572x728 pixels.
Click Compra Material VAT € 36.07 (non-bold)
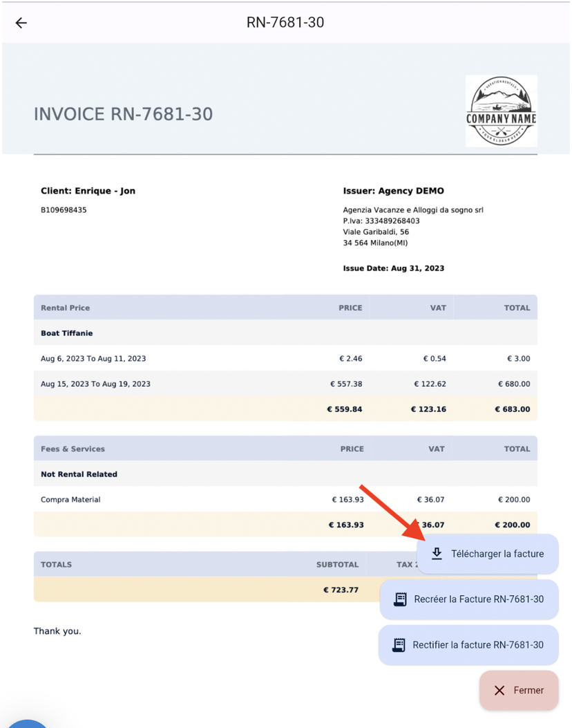click(430, 500)
